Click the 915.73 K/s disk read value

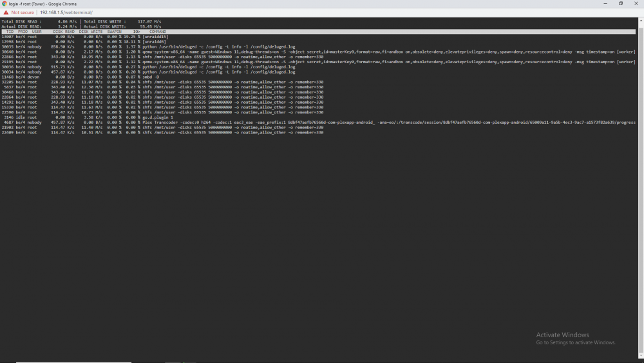click(62, 67)
